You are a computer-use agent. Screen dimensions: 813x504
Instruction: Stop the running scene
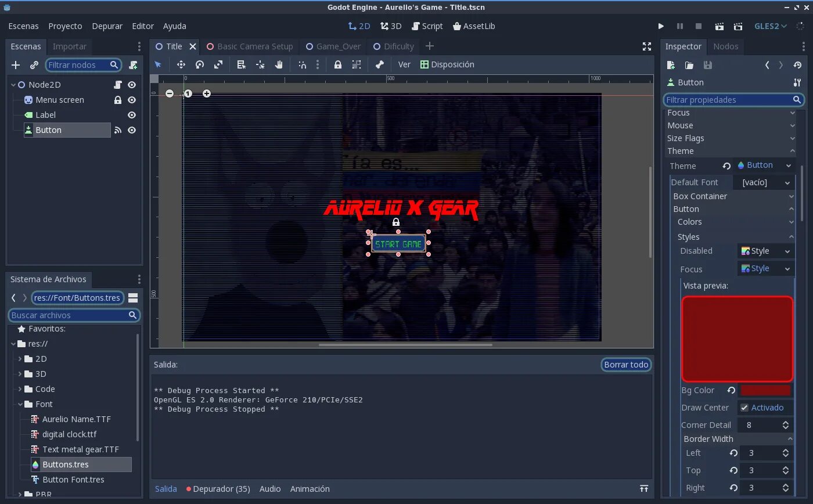coord(699,26)
